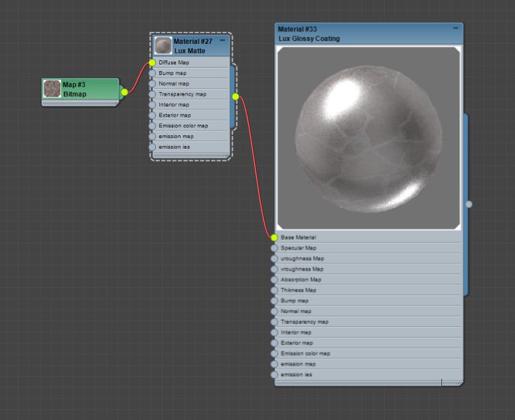This screenshot has height=420, width=515.
Task: Click the large sphere material preview
Action: (x=368, y=138)
